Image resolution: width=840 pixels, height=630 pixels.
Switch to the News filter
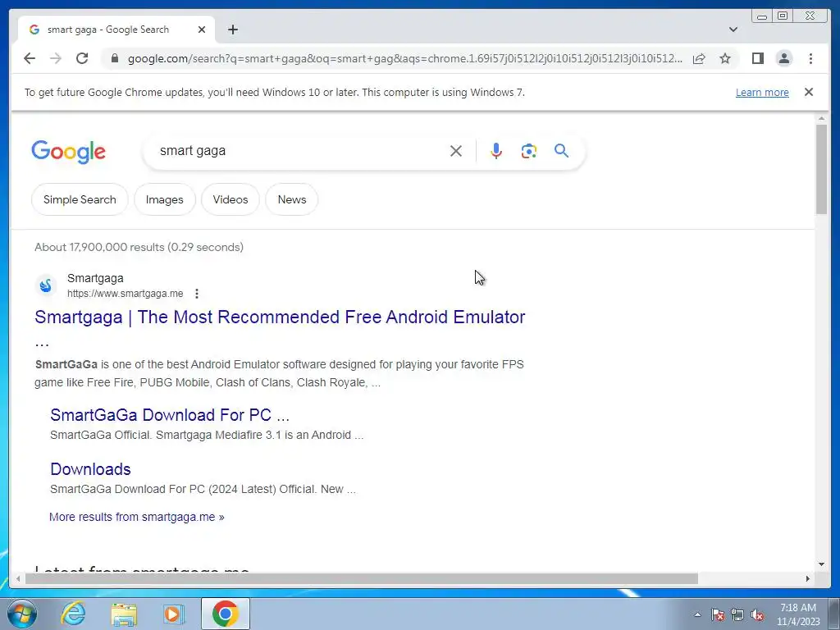coord(292,199)
